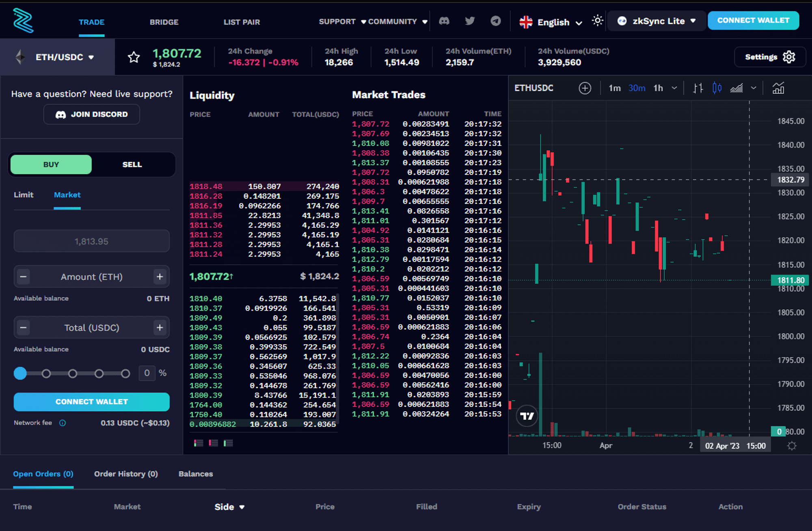
Task: Click compare symbol plus icon on chart
Action: pyautogui.click(x=585, y=88)
